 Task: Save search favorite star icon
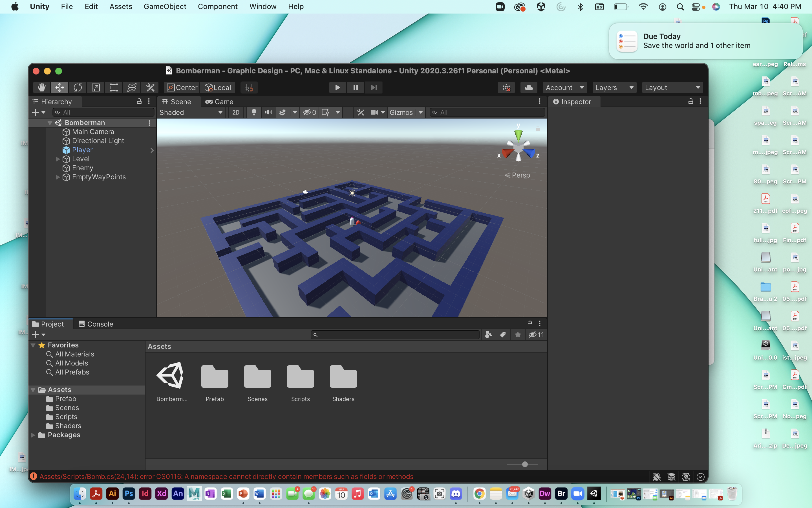coord(518,335)
